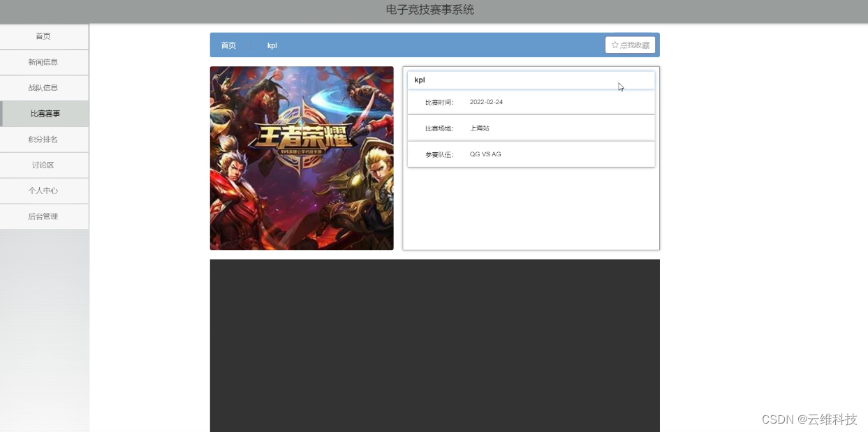View 积分排名 in the sidebar

(44, 140)
